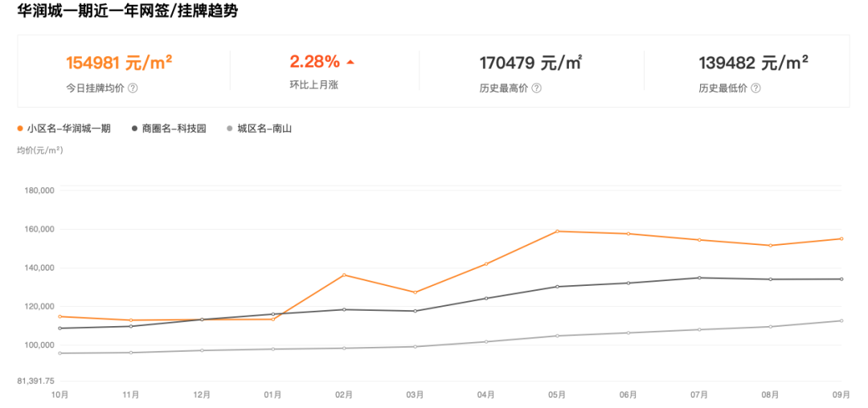Select the orange line's 05月 peak point
This screenshot has width=868, height=408.
[558, 231]
